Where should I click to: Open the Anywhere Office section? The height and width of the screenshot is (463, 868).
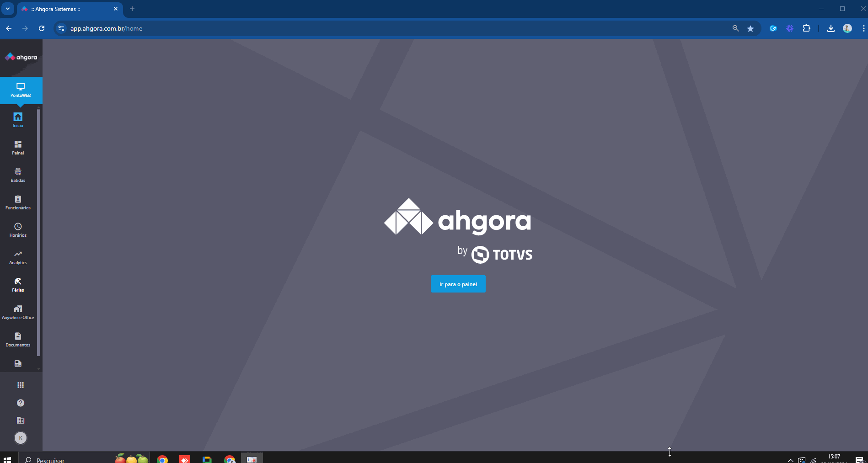click(18, 312)
